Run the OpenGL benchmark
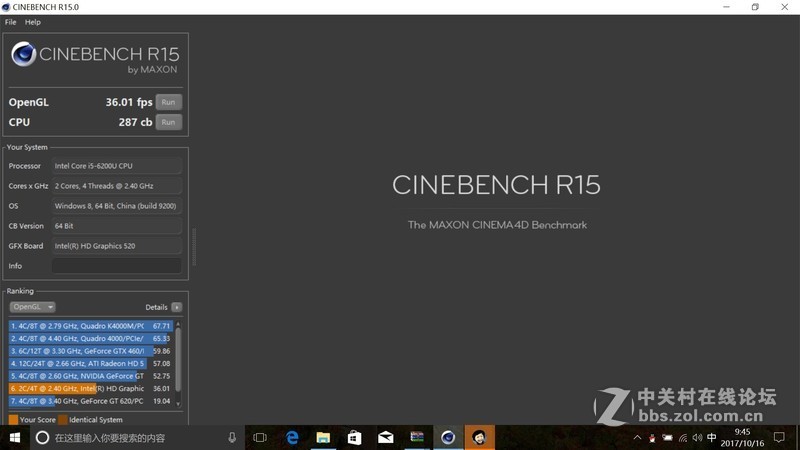The image size is (800, 450). pyautogui.click(x=168, y=102)
